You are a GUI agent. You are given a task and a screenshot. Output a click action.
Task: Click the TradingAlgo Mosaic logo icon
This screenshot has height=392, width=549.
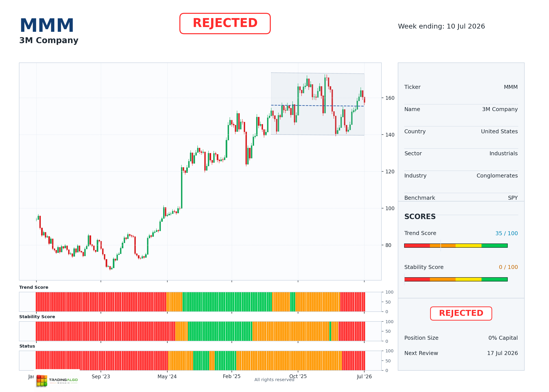click(x=42, y=380)
